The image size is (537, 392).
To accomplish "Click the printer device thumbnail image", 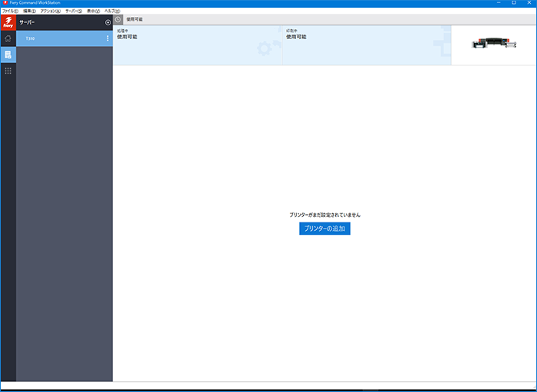I will click(x=494, y=43).
